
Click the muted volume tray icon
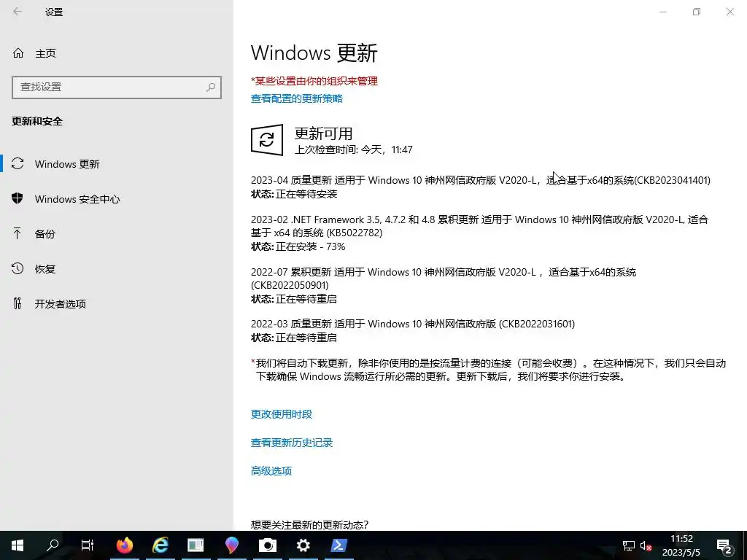646,545
